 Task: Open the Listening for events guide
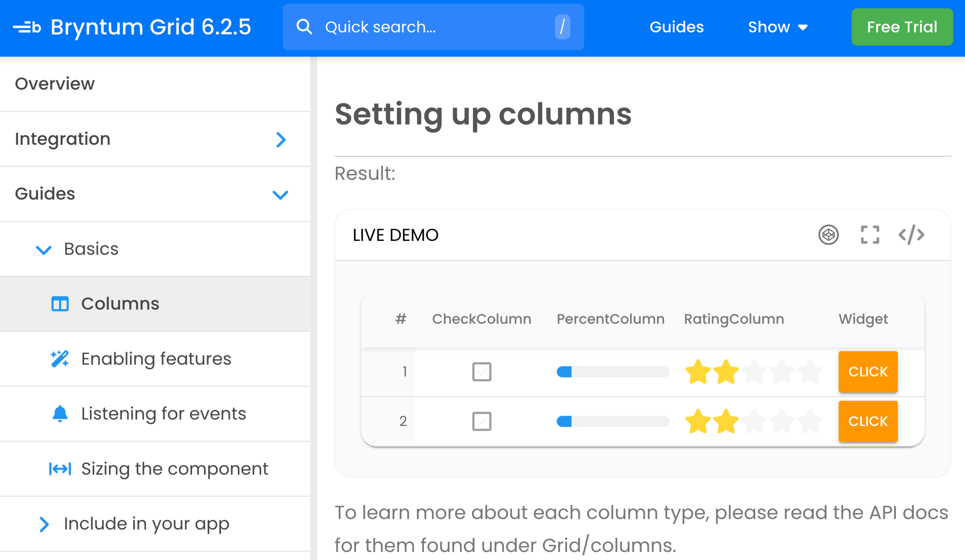155,413
